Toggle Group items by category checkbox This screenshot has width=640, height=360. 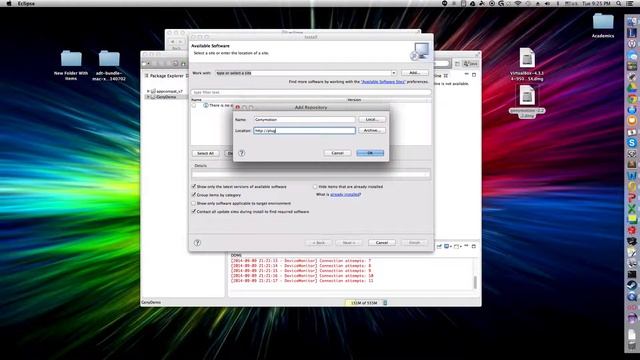point(194,195)
